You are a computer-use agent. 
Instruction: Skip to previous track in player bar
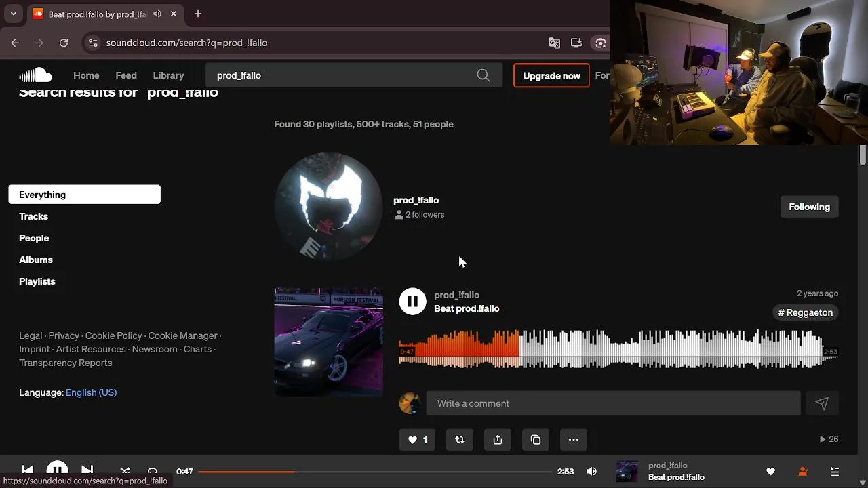(x=28, y=470)
